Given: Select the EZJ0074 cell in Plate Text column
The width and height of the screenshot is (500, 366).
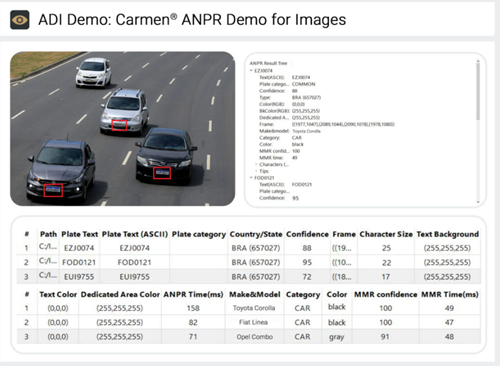Looking at the screenshot, I should click(79, 248).
